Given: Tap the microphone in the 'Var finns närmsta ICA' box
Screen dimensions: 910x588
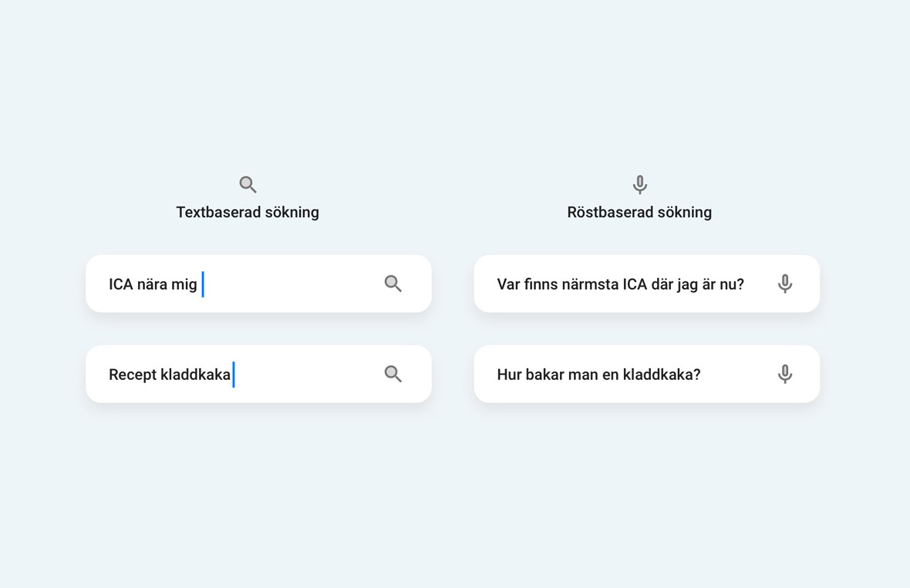Looking at the screenshot, I should point(784,284).
